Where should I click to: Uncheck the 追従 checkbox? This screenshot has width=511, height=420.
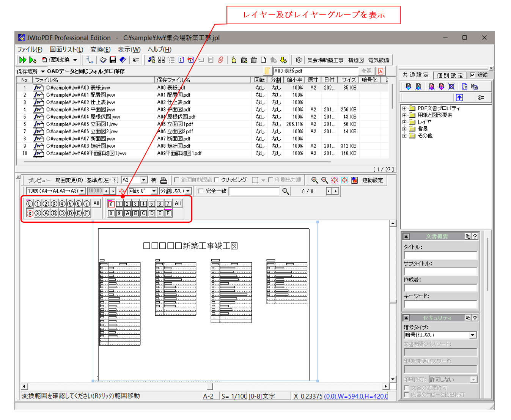[x=472, y=75]
